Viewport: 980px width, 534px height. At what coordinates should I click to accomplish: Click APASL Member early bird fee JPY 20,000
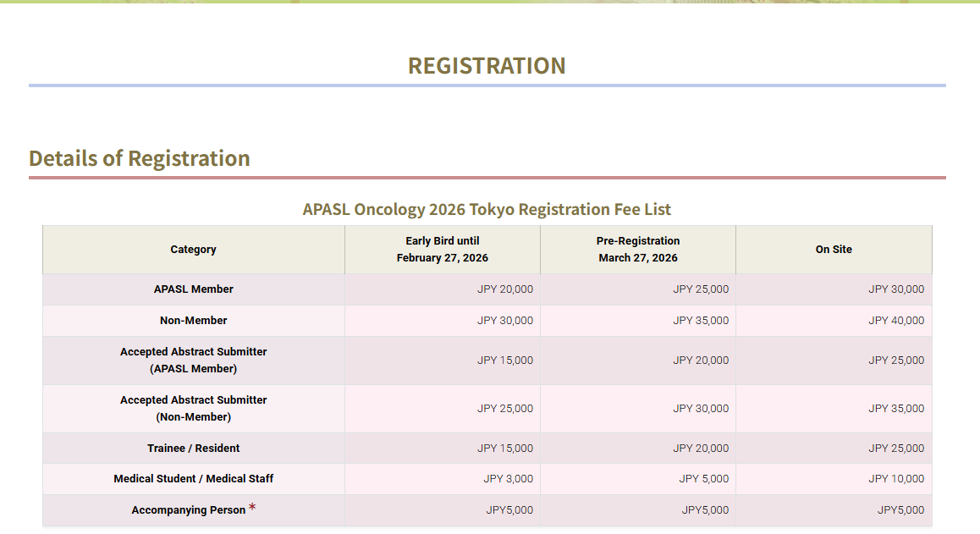coord(504,289)
